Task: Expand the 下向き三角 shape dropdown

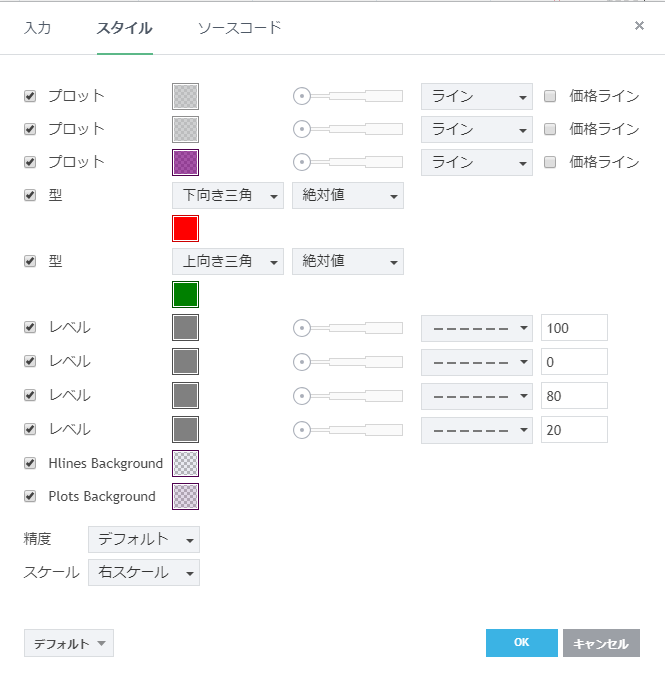Action: click(228, 195)
